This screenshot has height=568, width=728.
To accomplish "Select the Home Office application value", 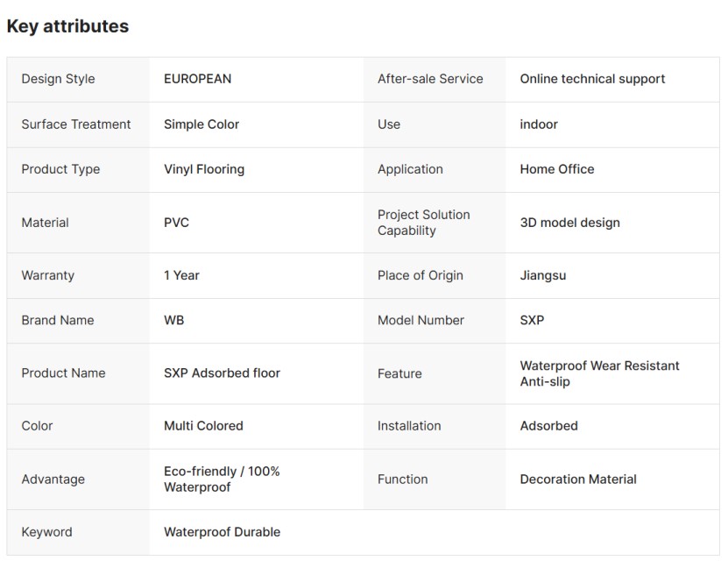I will point(557,169).
